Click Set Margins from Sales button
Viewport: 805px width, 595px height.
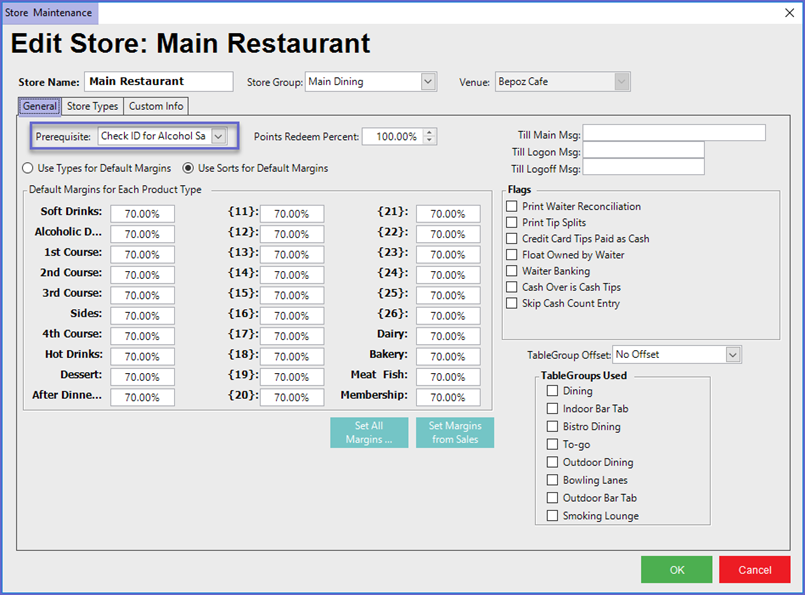pyautogui.click(x=454, y=433)
